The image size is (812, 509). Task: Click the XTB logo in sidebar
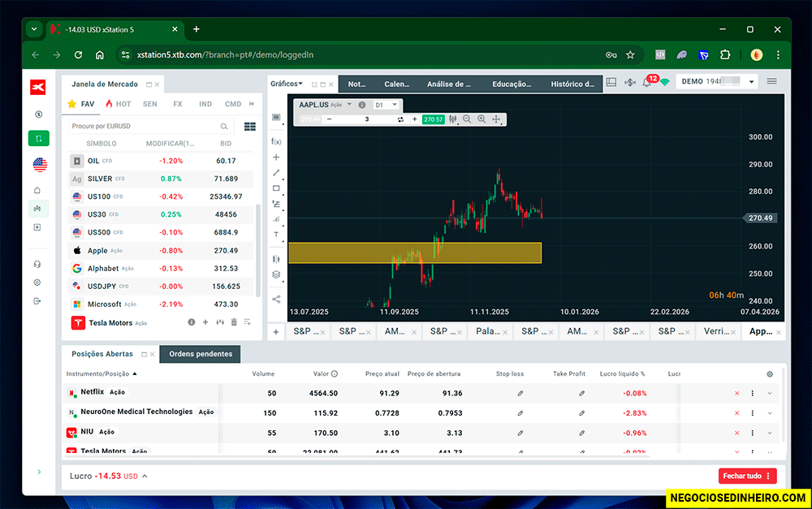pos(38,87)
